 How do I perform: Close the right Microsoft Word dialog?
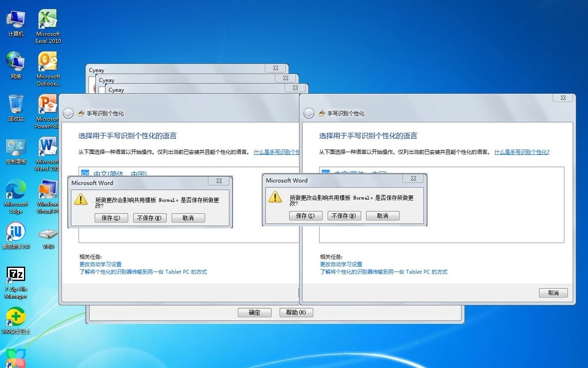tap(413, 178)
